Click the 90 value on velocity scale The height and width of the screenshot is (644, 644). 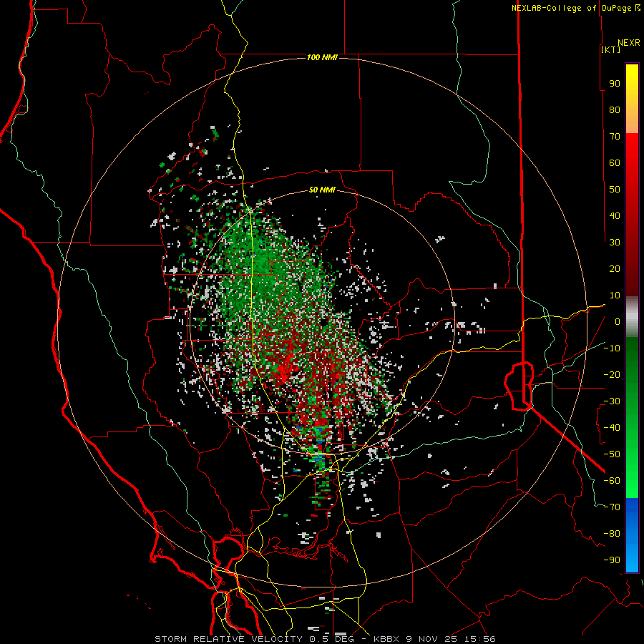[615, 84]
